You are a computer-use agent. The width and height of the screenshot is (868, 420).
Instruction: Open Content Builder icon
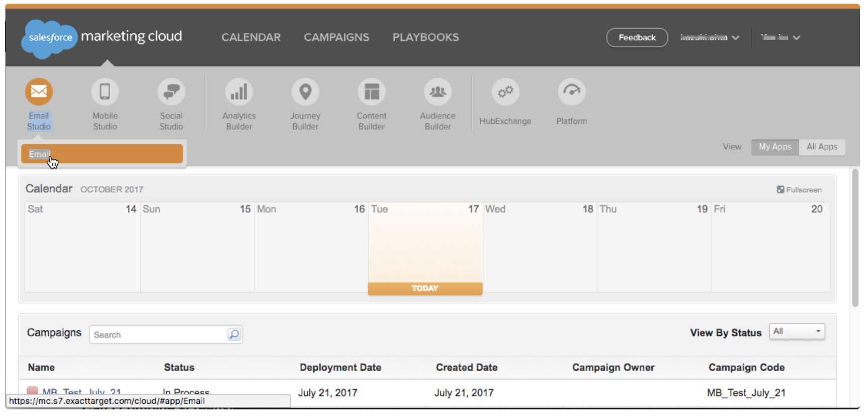point(372,92)
